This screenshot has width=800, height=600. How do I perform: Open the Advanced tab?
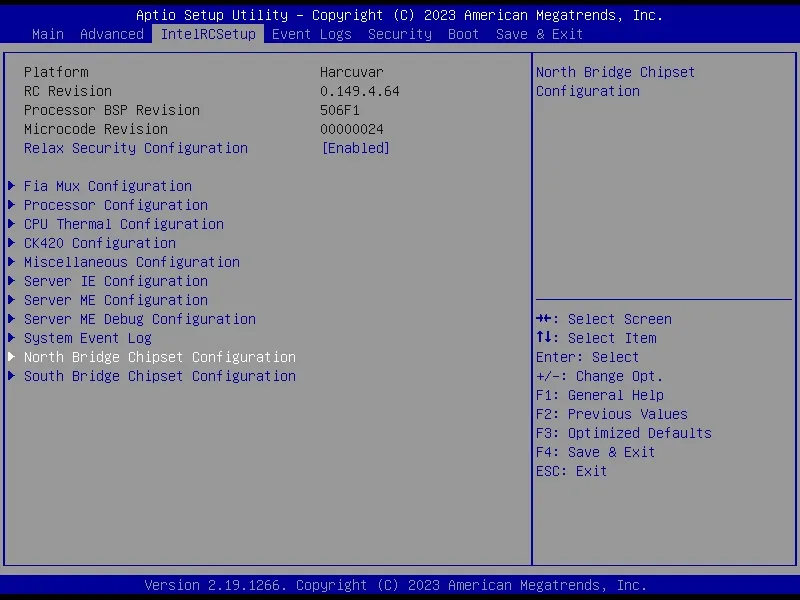[x=112, y=34]
